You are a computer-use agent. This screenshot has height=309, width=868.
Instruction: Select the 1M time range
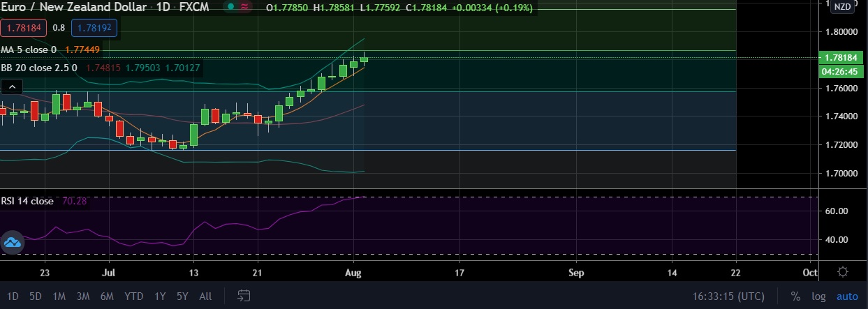point(59,296)
